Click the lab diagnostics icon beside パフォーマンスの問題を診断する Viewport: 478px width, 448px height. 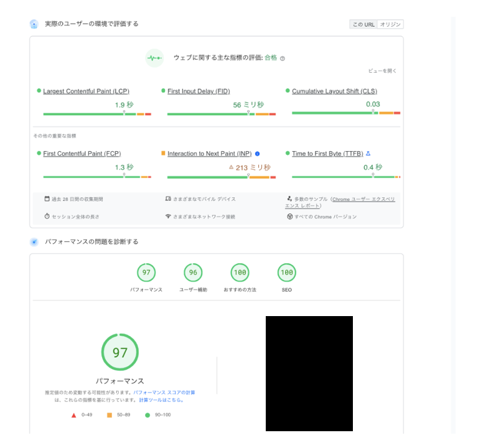(x=34, y=242)
